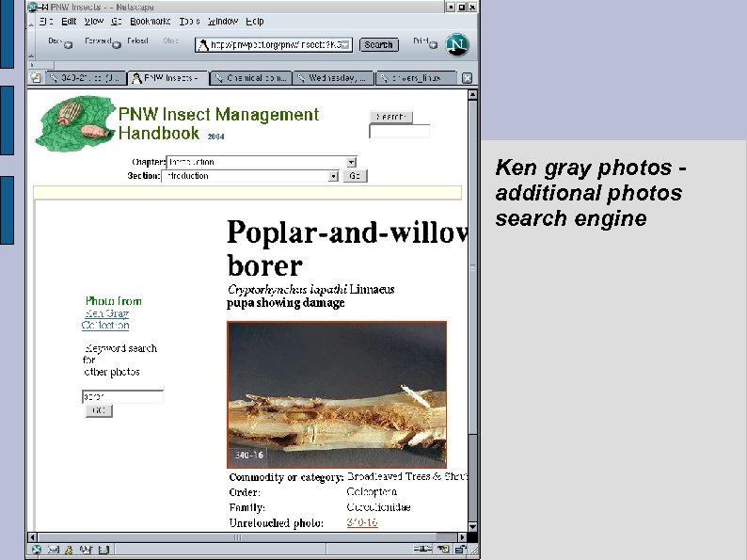The width and height of the screenshot is (747, 560).
Task: Click the Navigator globe icon in status bar
Action: pos(37,550)
